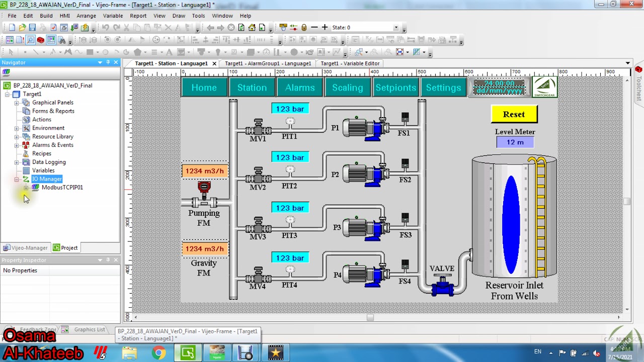Click the Graphical Panels folder icon
This screenshot has height=362, width=644.
pyautogui.click(x=26, y=103)
